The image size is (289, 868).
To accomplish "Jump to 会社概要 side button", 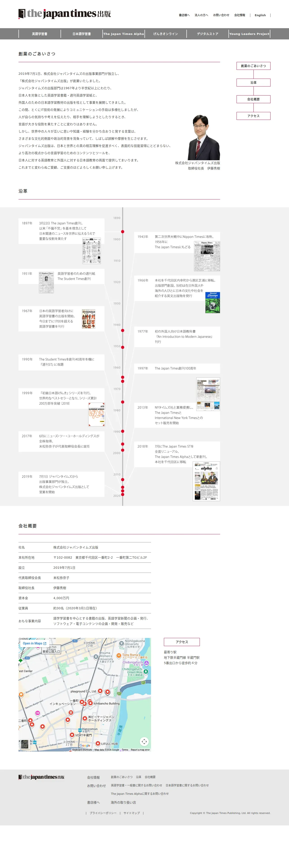I will click(253, 99).
